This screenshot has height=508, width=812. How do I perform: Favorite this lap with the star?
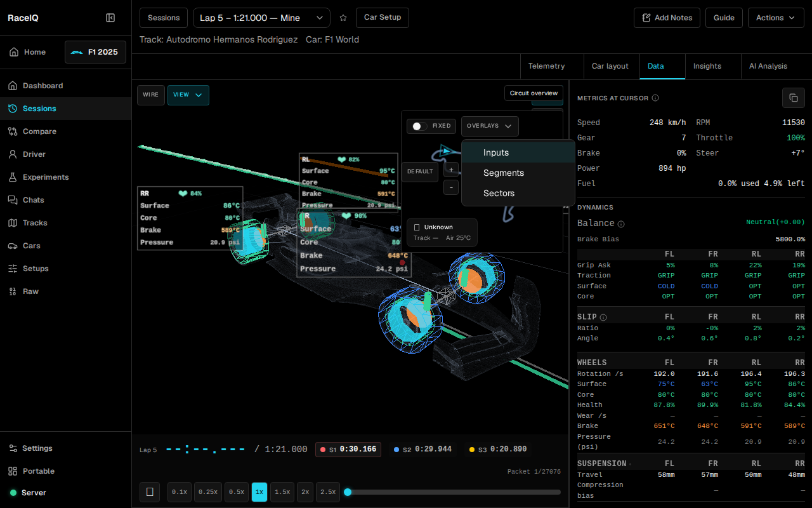343,18
